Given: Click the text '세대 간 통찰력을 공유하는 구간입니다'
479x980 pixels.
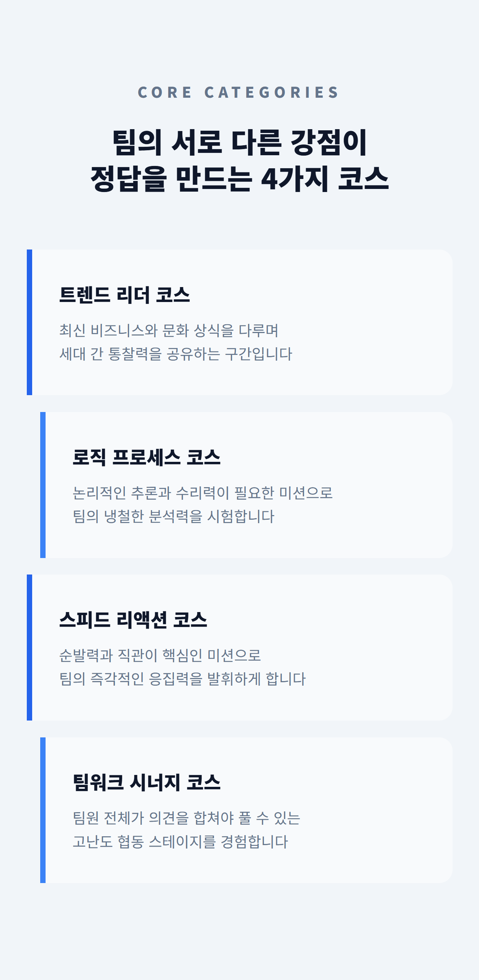Looking at the screenshot, I should click(176, 354).
